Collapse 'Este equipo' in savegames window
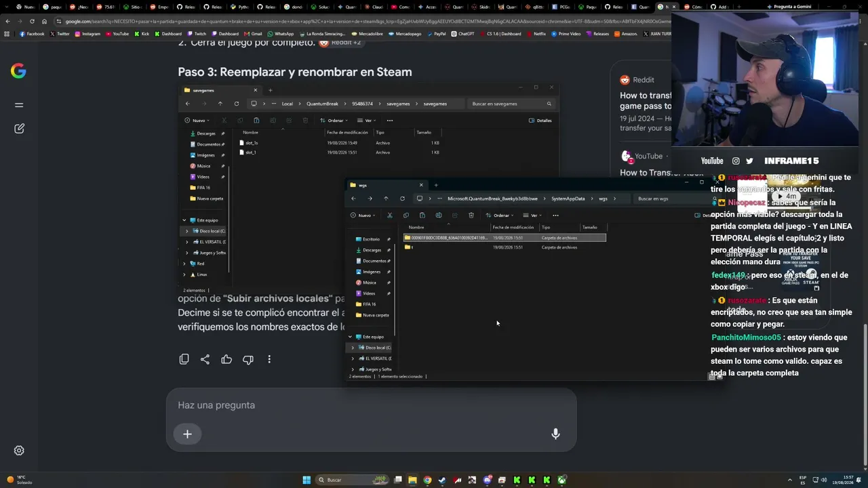The image size is (868, 488). (184, 220)
